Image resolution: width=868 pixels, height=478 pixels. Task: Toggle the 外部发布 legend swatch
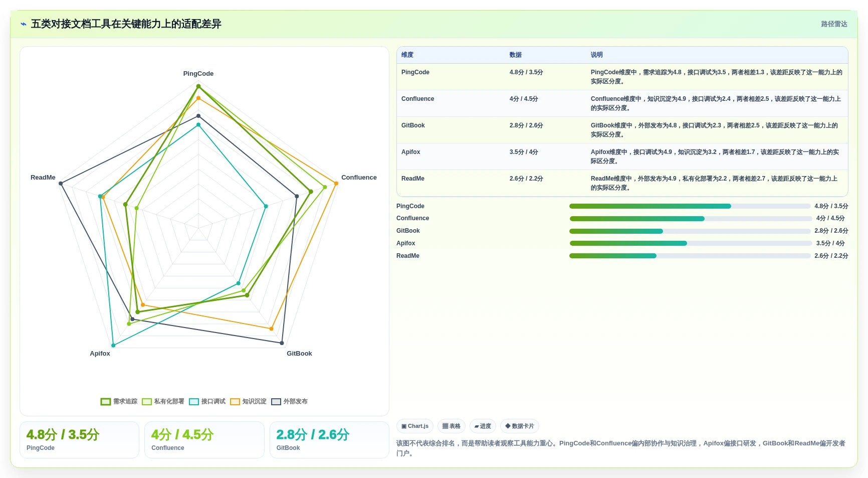pos(276,401)
